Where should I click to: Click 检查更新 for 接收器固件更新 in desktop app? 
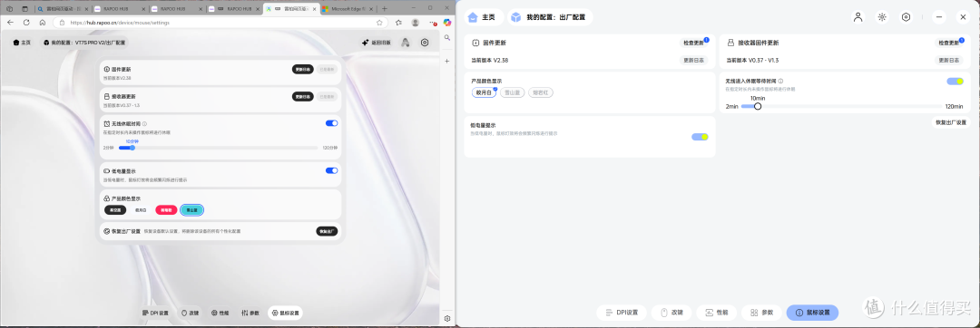950,43
